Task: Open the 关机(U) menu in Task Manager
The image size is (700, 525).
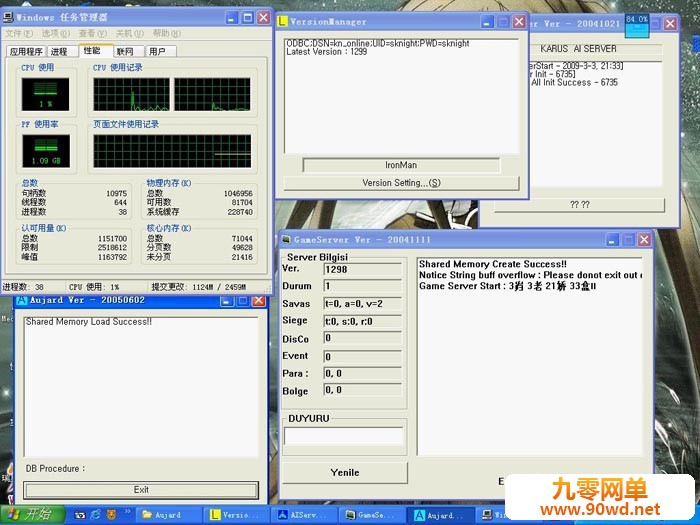Action: 129,33
